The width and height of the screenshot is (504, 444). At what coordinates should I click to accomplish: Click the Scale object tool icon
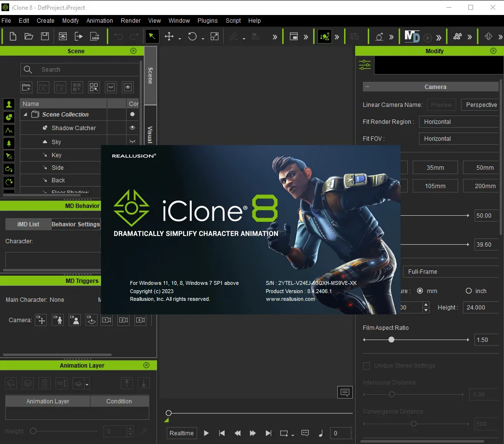click(x=215, y=36)
